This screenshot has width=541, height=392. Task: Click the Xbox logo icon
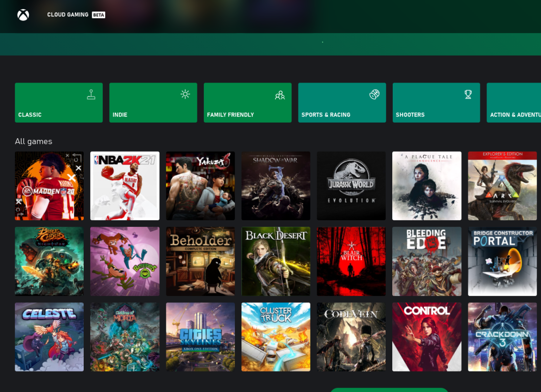(23, 15)
